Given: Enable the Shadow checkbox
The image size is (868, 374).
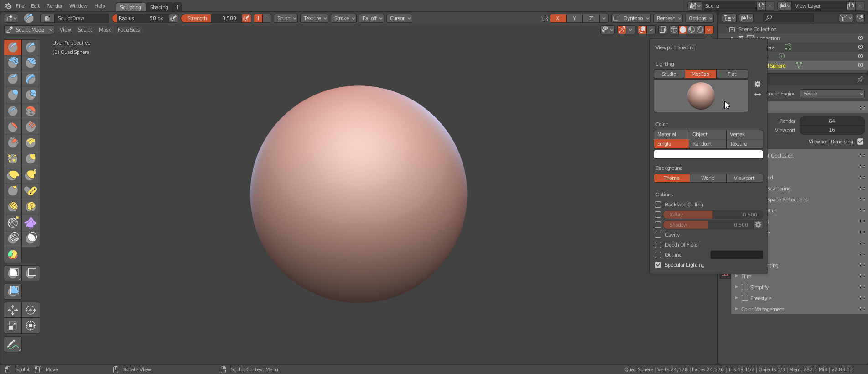Looking at the screenshot, I should pos(658,225).
